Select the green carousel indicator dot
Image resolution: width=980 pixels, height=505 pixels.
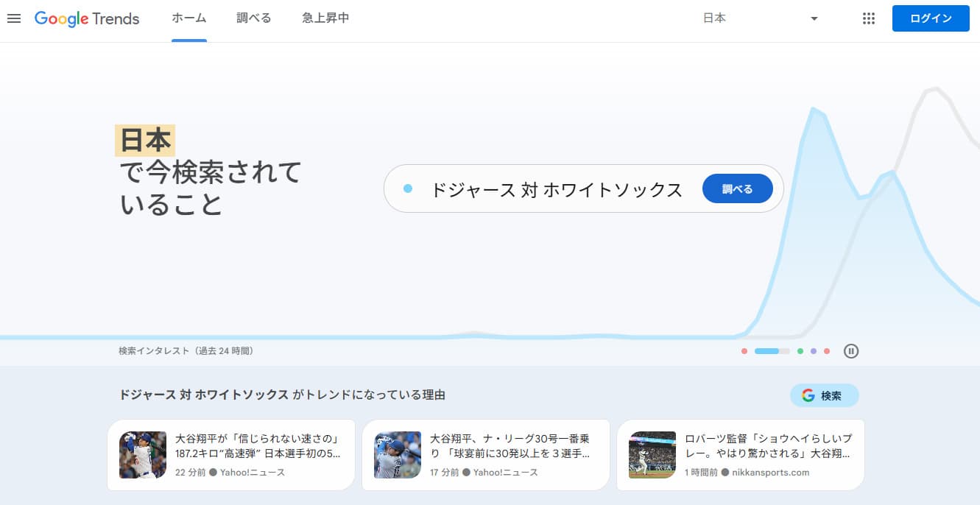[800, 351]
